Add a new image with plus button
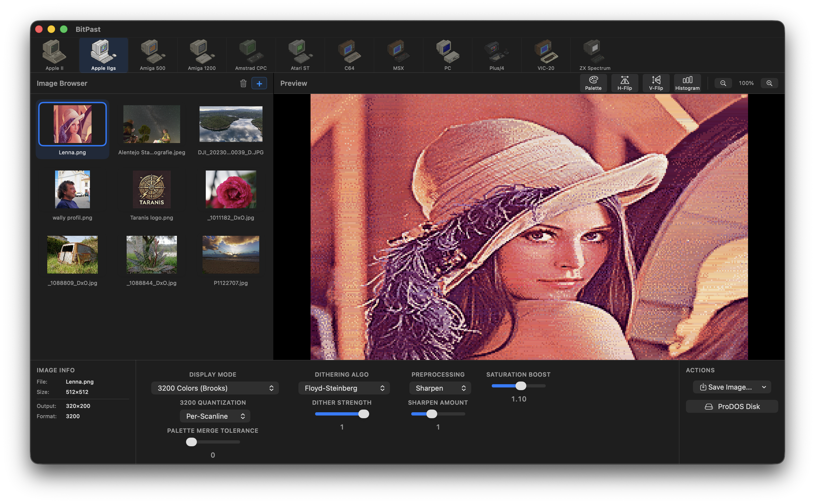Image resolution: width=815 pixels, height=504 pixels. 259,83
